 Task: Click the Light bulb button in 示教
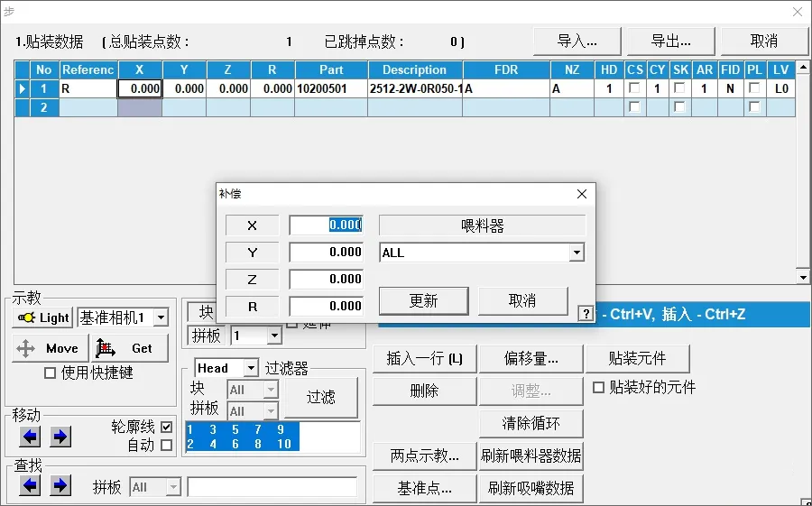[x=43, y=317]
